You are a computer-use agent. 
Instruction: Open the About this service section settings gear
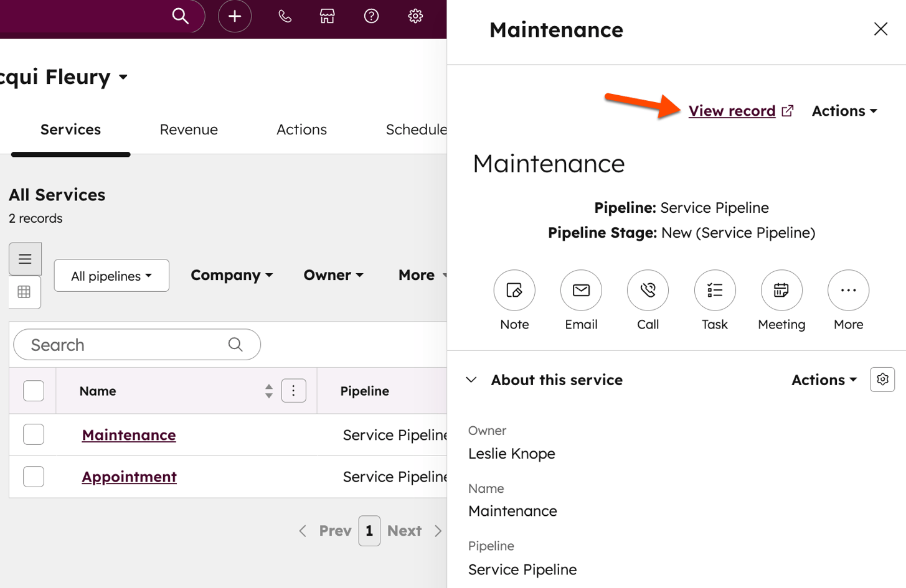click(882, 380)
